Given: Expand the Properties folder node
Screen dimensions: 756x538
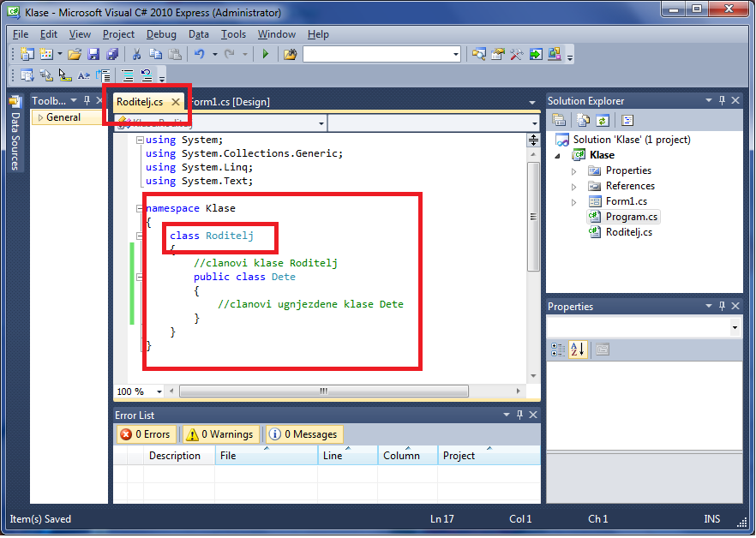Looking at the screenshot, I should (x=573, y=171).
